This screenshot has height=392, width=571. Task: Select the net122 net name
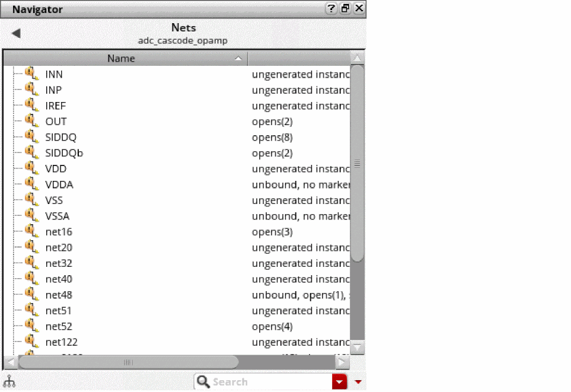pos(61,342)
